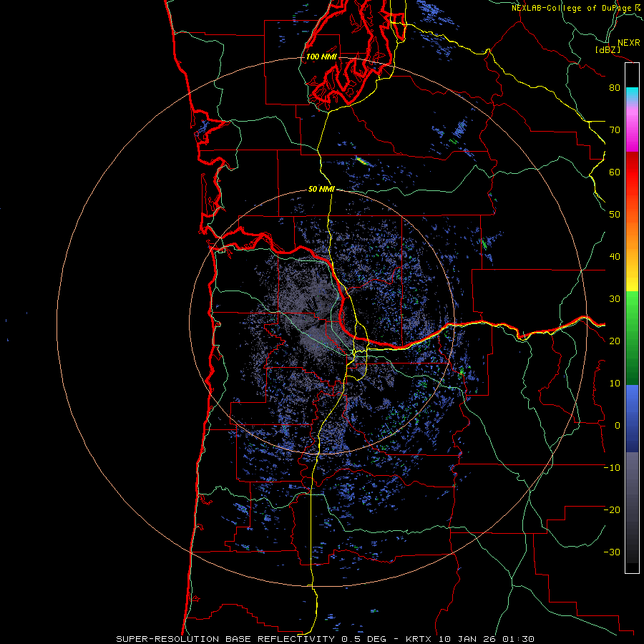This screenshot has width=644, height=644.
Task: Click the green band of color scale
Action: (x=632, y=338)
